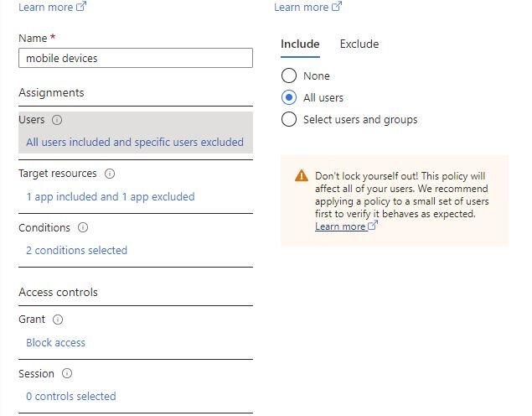Viewport: 532px width, 416px height.
Task: Click the Name field containing mobile devices
Action: pyautogui.click(x=136, y=58)
